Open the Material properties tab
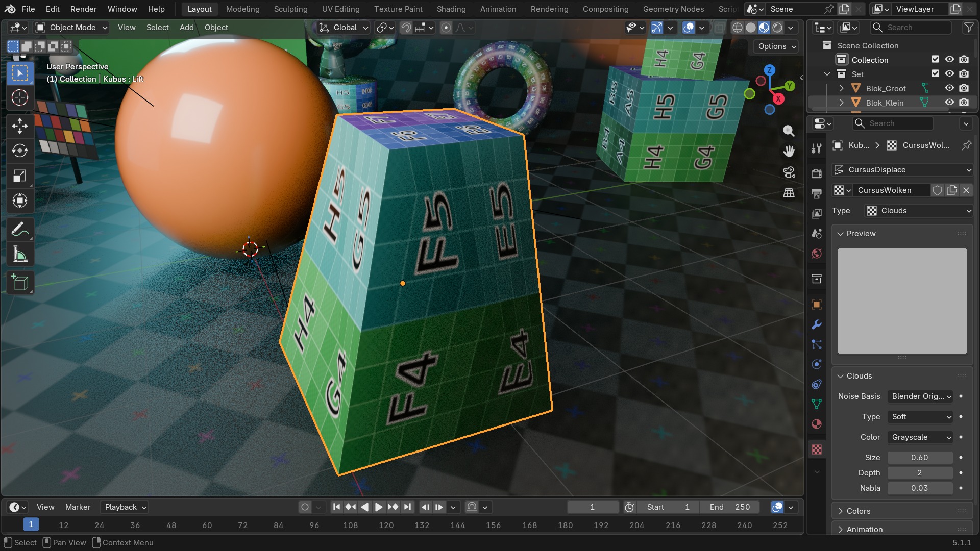 (x=817, y=424)
